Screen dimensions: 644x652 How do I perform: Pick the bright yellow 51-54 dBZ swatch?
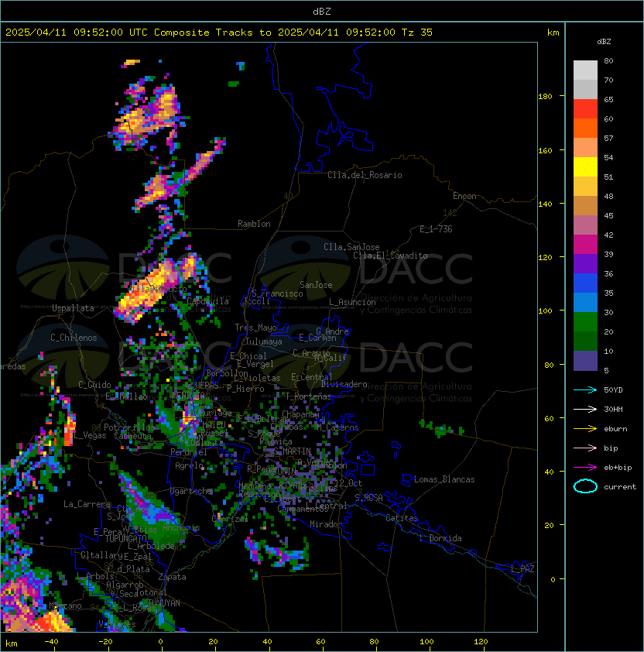click(x=585, y=167)
